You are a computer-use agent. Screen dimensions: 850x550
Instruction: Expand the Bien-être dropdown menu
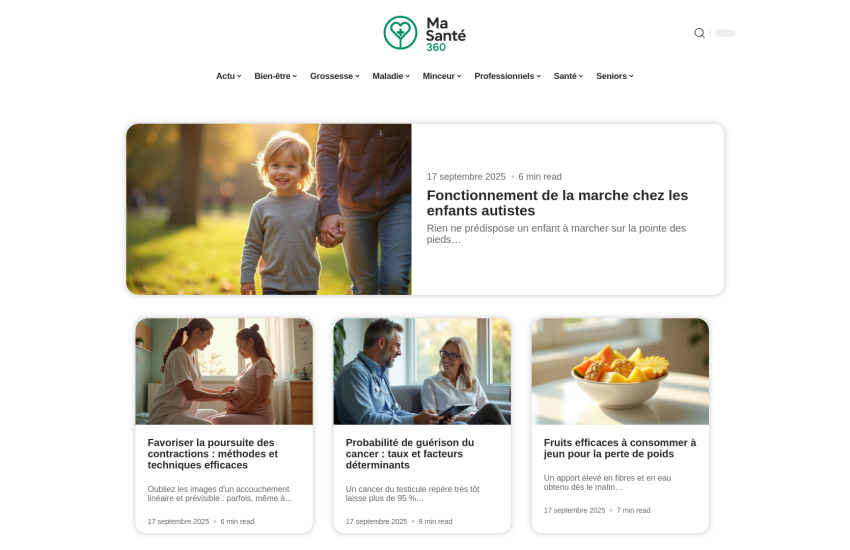click(x=275, y=76)
